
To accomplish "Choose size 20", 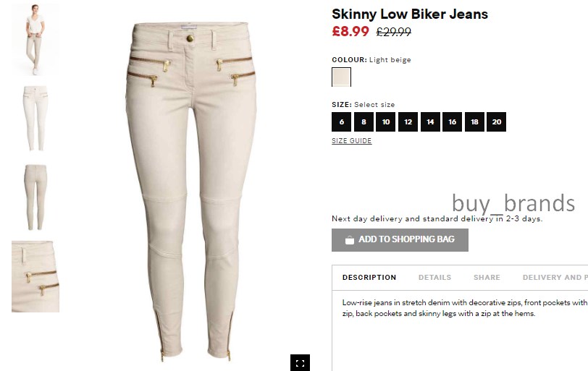I will point(497,121).
